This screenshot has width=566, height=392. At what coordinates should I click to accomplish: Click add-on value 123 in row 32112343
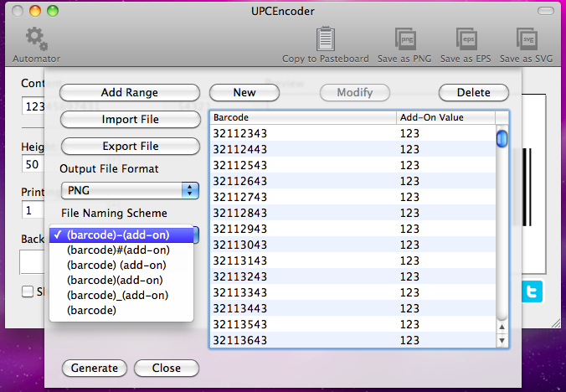click(409, 133)
